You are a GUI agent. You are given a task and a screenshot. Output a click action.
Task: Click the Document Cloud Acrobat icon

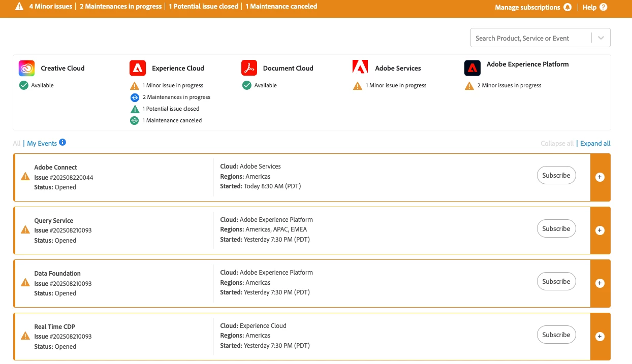tap(249, 68)
